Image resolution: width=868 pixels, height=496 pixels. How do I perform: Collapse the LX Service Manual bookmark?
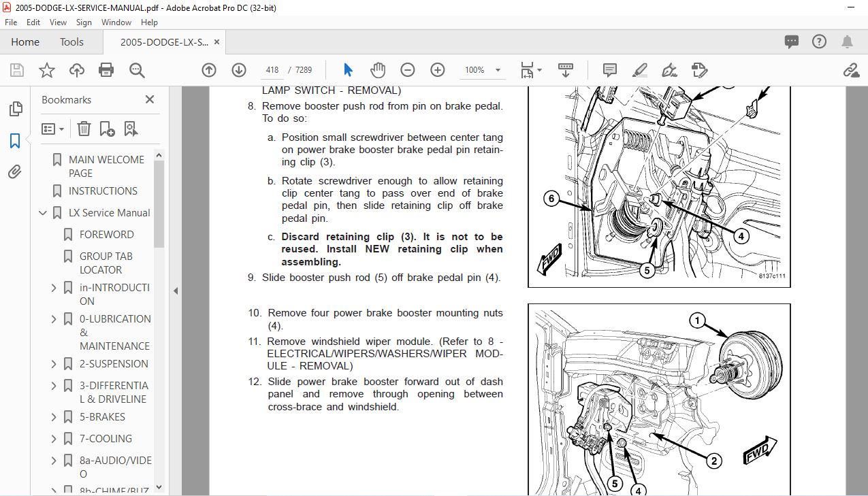(43, 213)
